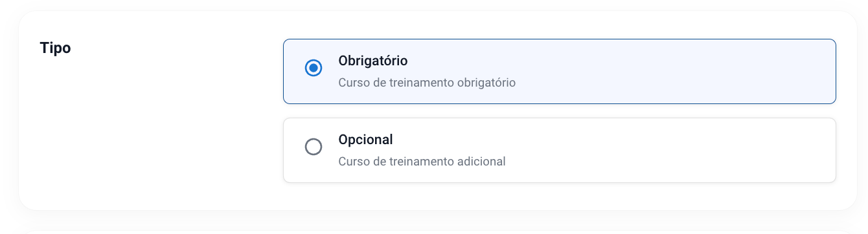Choose the unfilled radio circle for Opcional

click(x=314, y=147)
